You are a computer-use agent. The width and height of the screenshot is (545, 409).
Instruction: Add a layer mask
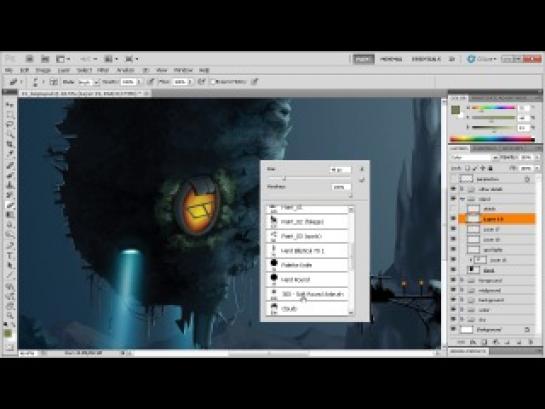pos(485,342)
